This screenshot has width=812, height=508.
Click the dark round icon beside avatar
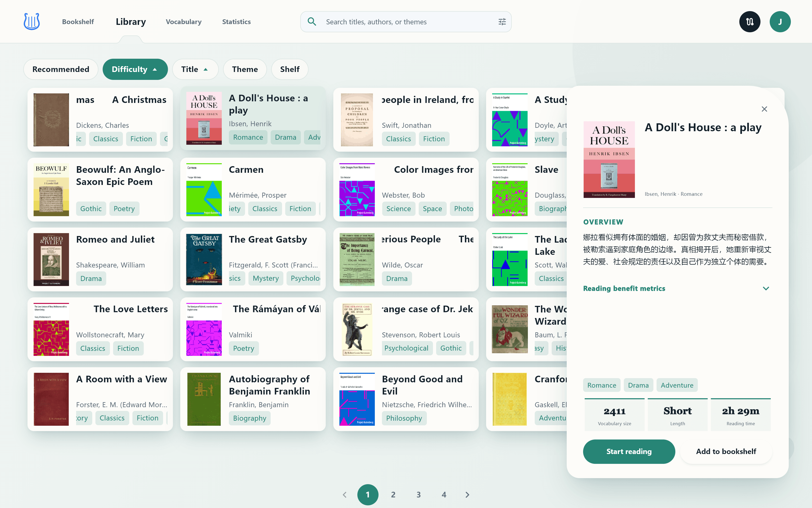750,22
